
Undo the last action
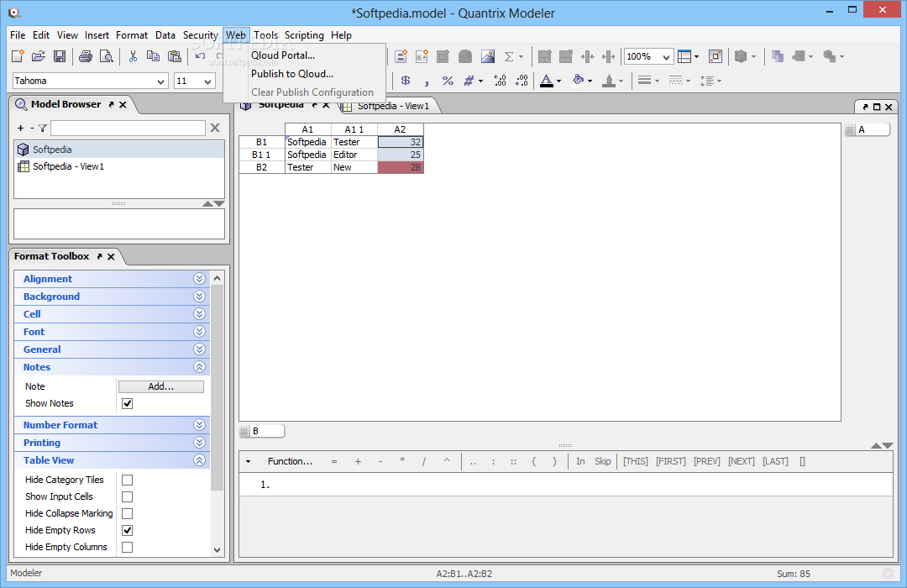coord(200,56)
